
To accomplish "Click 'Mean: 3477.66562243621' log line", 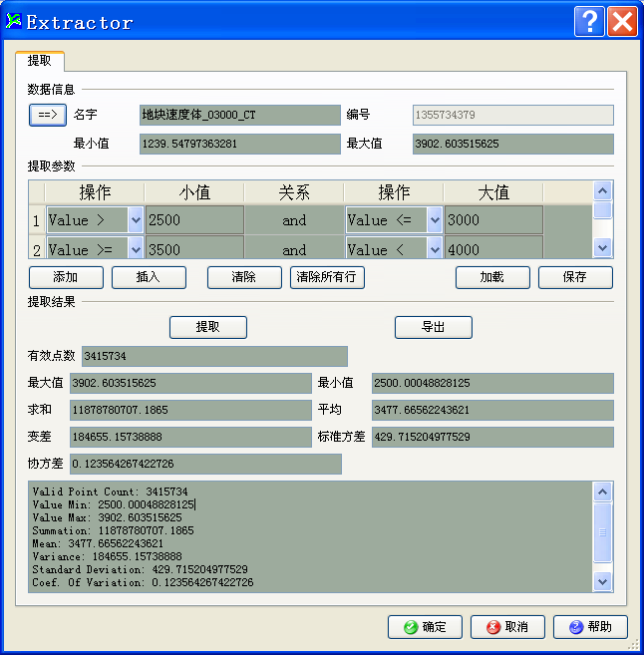I will click(98, 543).
